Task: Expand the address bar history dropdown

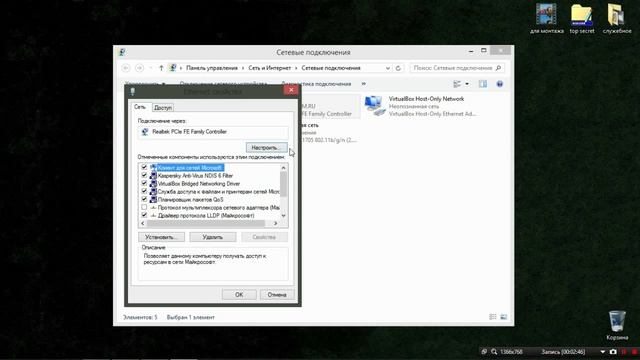Action: click(388, 68)
